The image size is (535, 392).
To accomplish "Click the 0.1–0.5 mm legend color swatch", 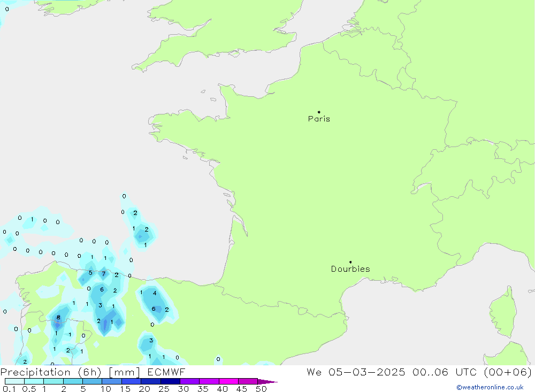I will 14,381.
